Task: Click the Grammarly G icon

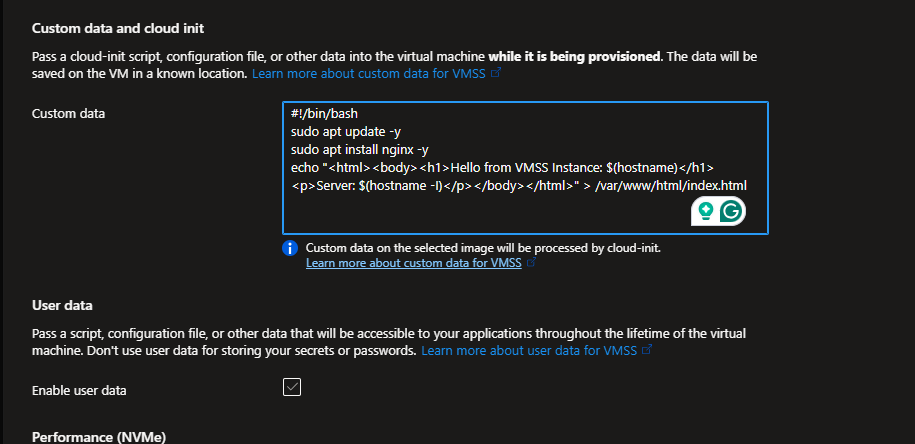Action: point(731,210)
